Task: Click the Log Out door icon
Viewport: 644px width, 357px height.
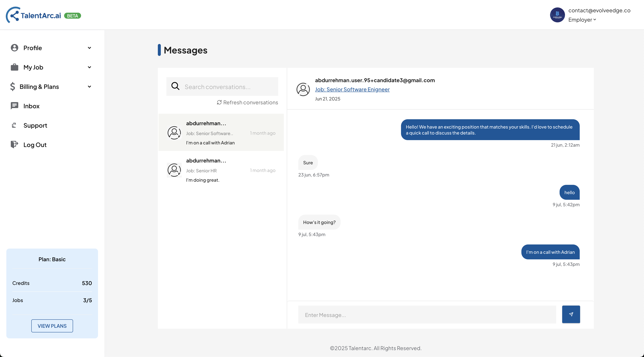Action: click(x=15, y=145)
